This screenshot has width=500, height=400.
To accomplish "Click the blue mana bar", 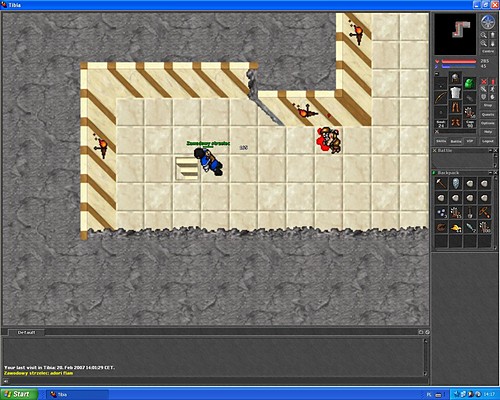I will pyautogui.click(x=459, y=66).
